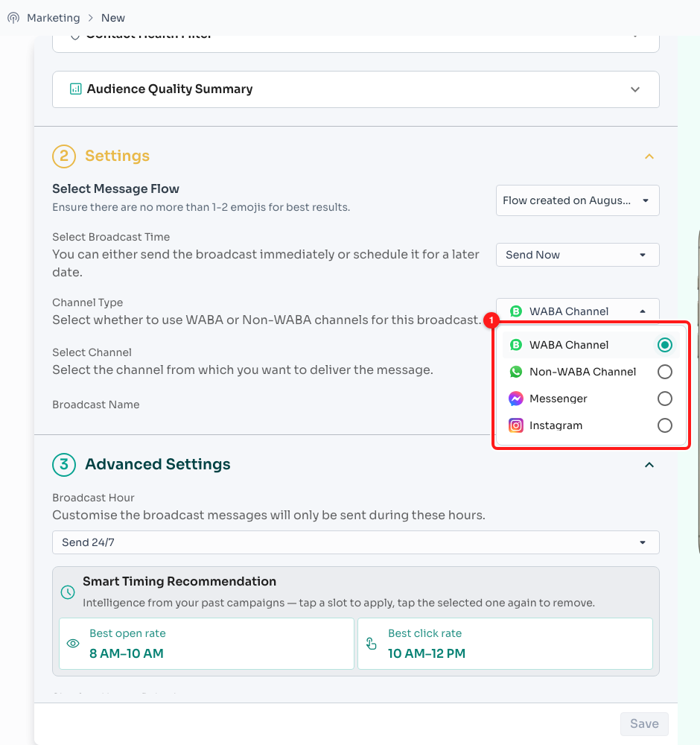700x745 pixels.
Task: Click the Marketing broadcast icon in breadcrumb
Action: click(13, 18)
